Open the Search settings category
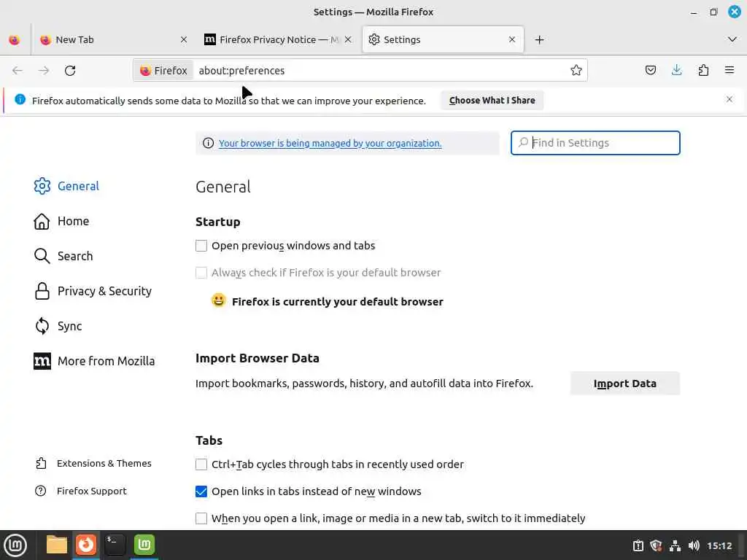Screen dimensions: 747x560 click(x=63, y=256)
